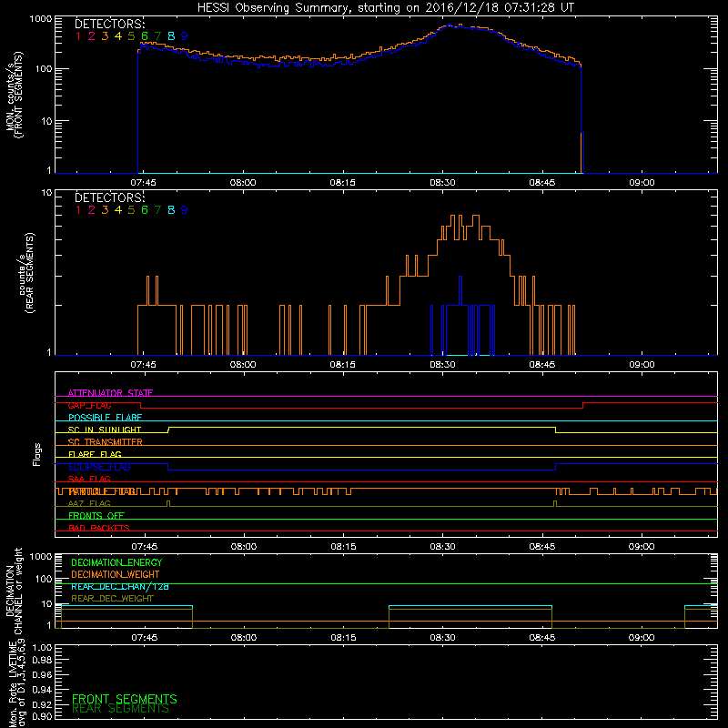Click DETECTORS: label in rear segments panel
728x728 pixels.
point(109,198)
